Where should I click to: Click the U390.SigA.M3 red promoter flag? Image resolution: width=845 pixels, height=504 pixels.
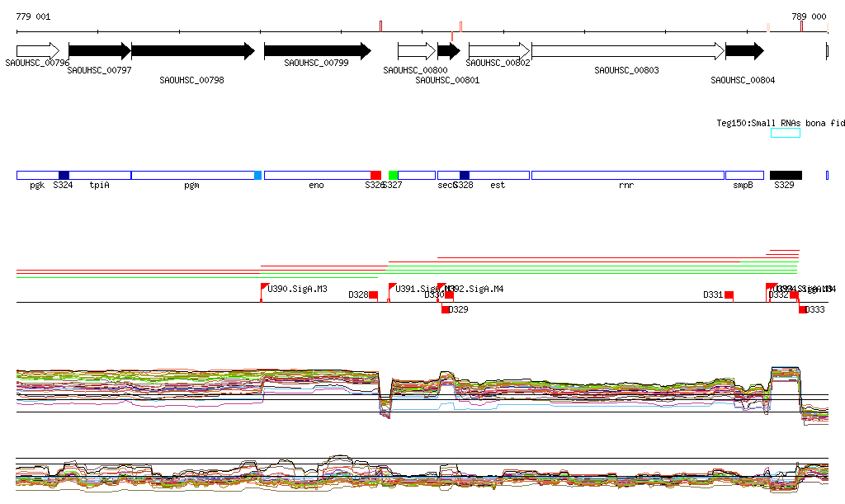265,288
